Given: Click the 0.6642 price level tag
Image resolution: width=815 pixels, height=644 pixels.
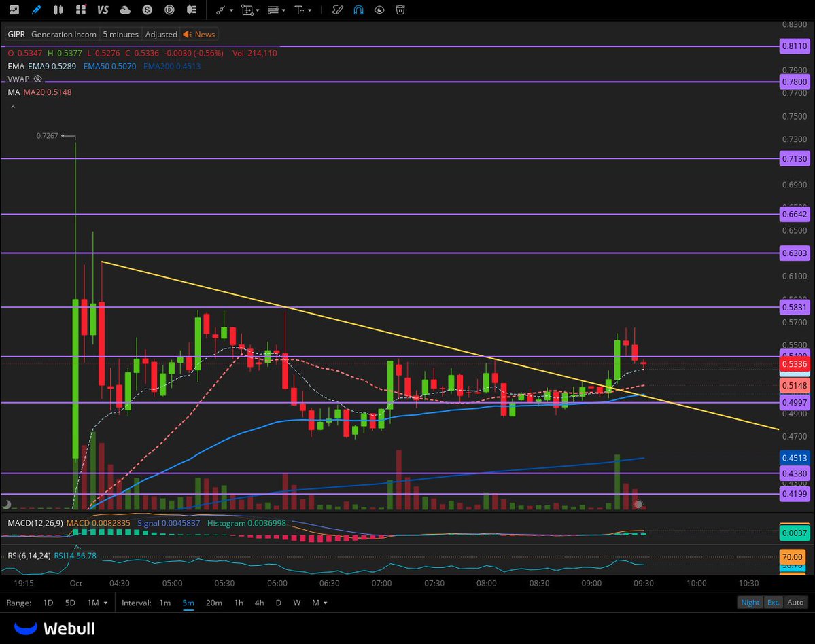Looking at the screenshot, I should [795, 214].
